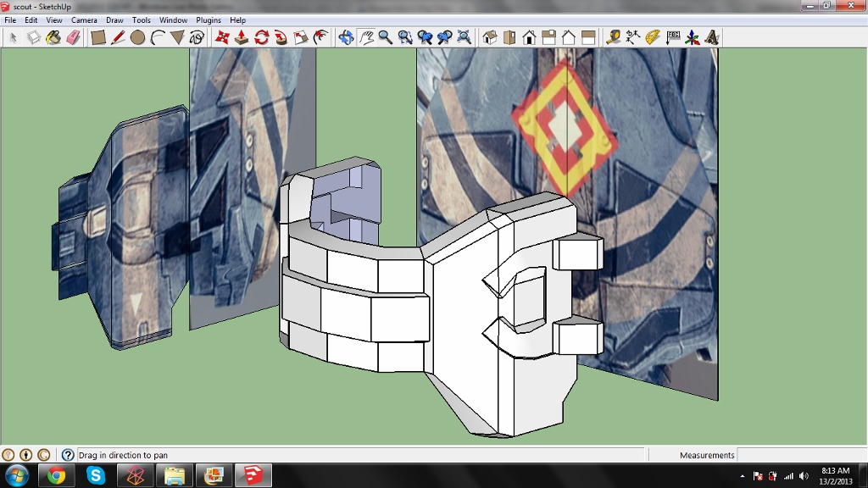Open the volume speaker control
The width and height of the screenshot is (868, 488).
[804, 476]
